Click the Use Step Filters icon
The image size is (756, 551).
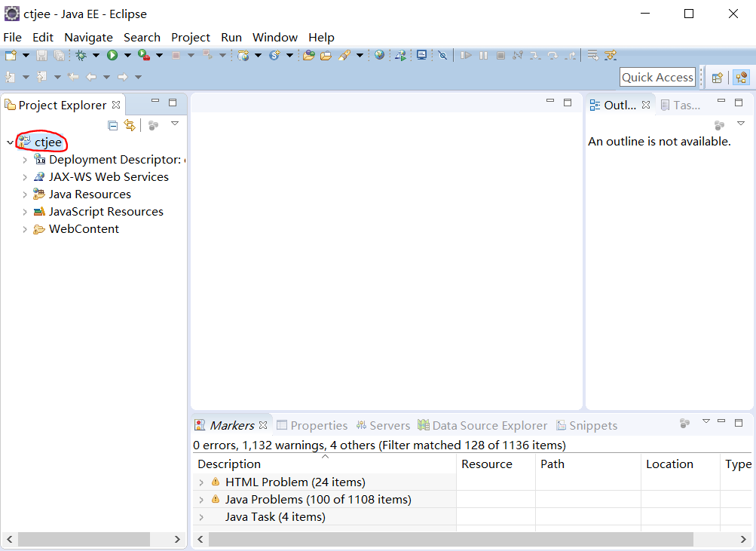[611, 56]
